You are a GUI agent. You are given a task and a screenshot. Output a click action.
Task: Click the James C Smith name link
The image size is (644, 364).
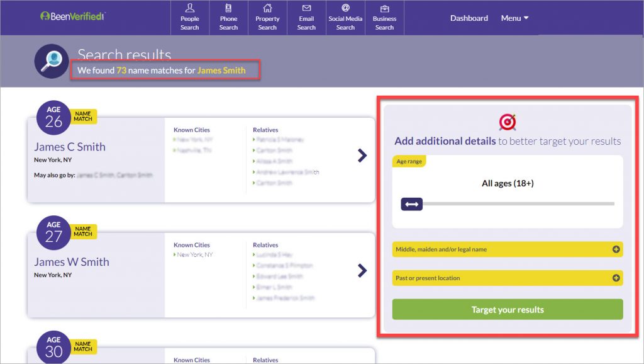(x=70, y=147)
